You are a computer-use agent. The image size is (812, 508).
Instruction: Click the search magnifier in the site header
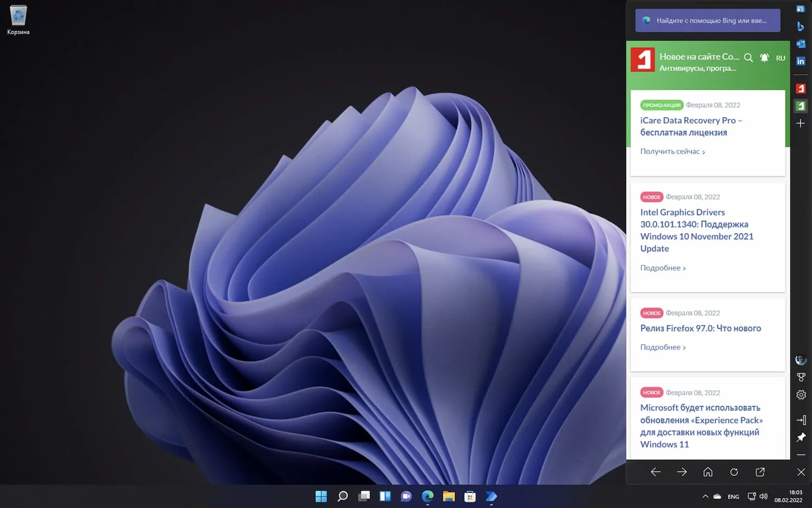coord(748,57)
